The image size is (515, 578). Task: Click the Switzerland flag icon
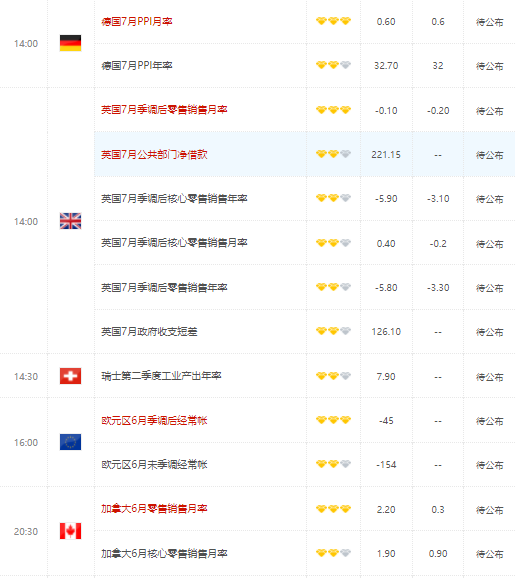(70, 376)
